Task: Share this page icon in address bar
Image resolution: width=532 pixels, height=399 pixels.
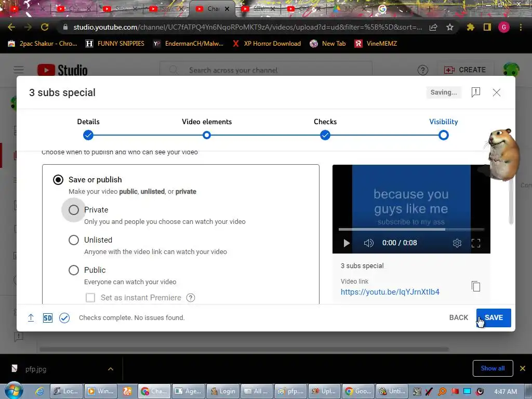Action: (433, 27)
